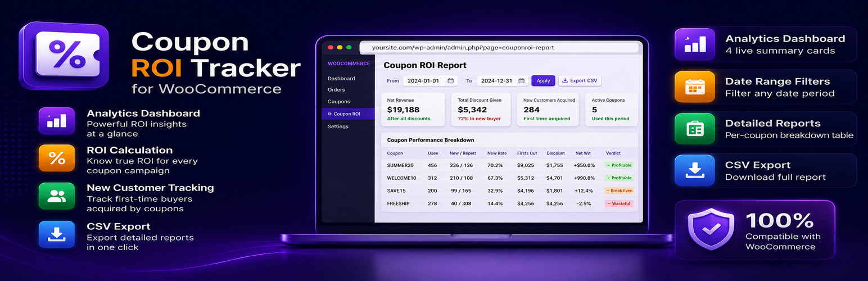868x281 pixels.
Task: Click the download icon beside 'Download full report'
Action: pos(695,170)
